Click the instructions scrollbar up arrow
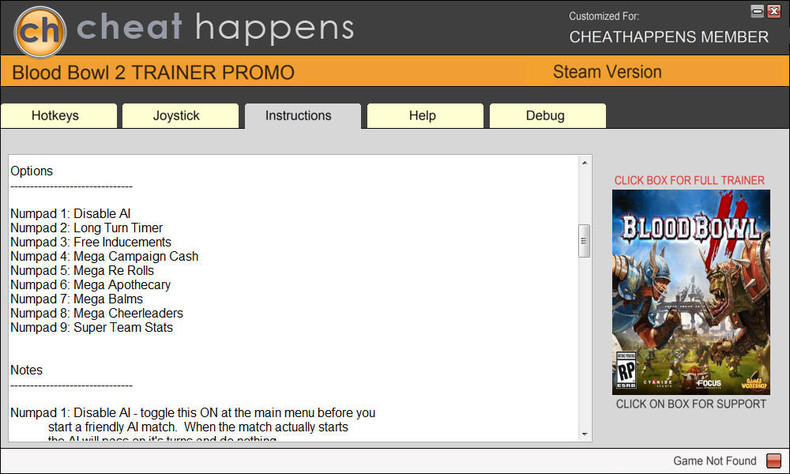The height and width of the screenshot is (474, 790). (584, 163)
